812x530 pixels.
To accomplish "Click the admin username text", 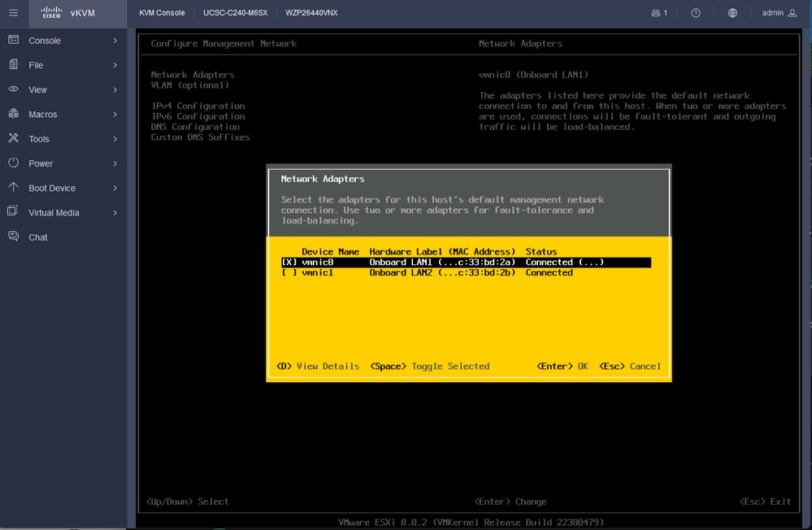I will pyautogui.click(x=772, y=13).
